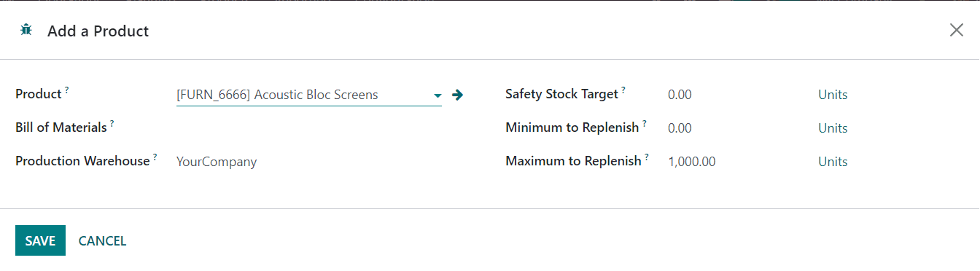Open the product record via arrow icon
The height and width of the screenshot is (271, 980).
tap(458, 95)
